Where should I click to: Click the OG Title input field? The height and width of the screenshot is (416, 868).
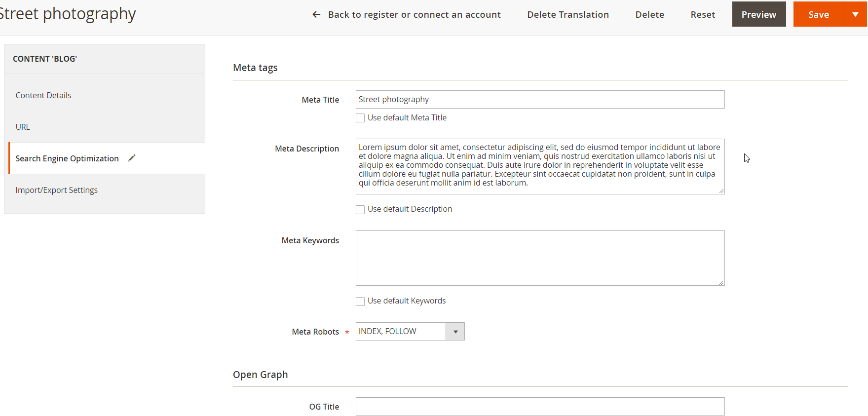(540, 407)
